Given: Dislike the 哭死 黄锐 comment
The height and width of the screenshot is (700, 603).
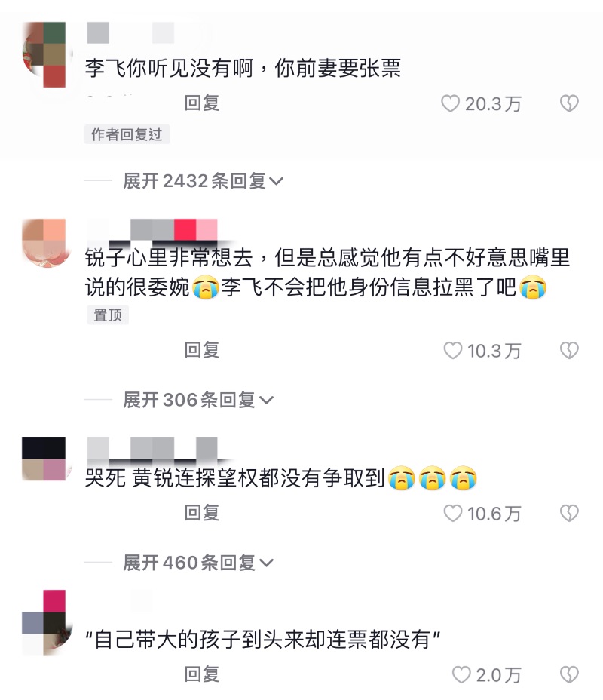Looking at the screenshot, I should pyautogui.click(x=569, y=513).
